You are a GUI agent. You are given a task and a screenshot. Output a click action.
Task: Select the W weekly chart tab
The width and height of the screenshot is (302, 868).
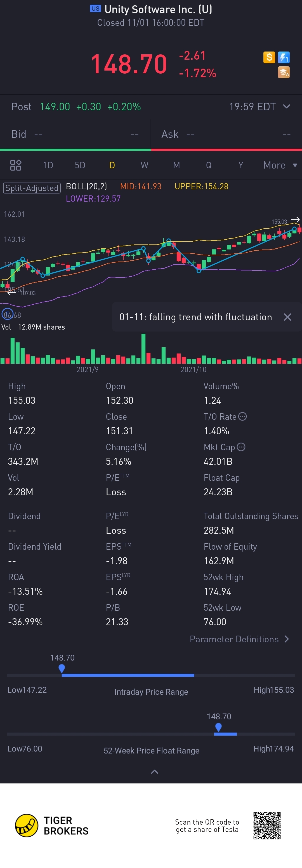[x=145, y=165]
